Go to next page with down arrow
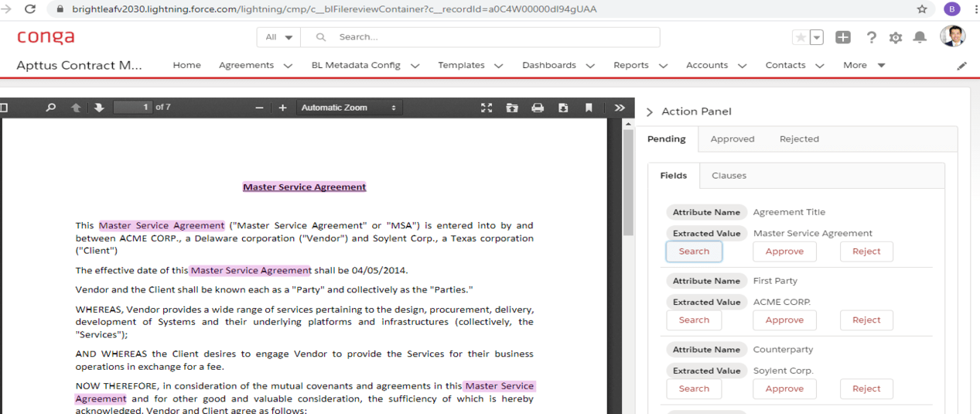Viewport: 980px width, 414px height. coord(99,108)
